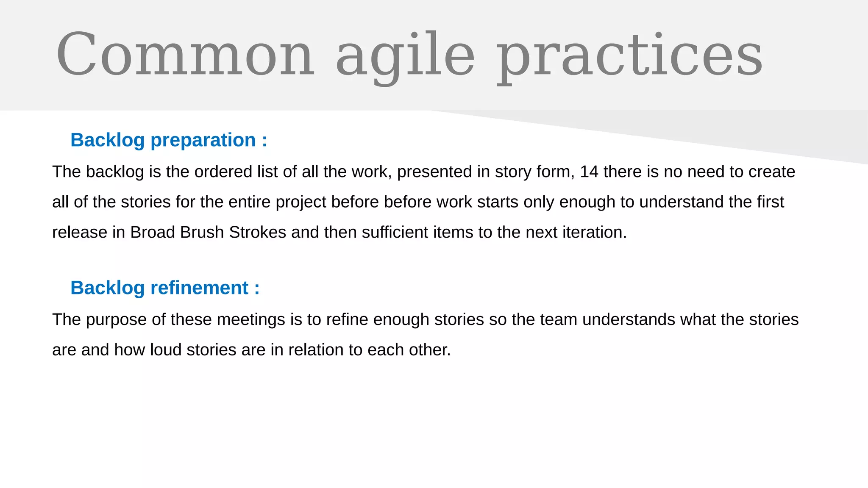Click the word "agile" in the title
Image resolution: width=868 pixels, height=488 pixels.
coord(405,55)
